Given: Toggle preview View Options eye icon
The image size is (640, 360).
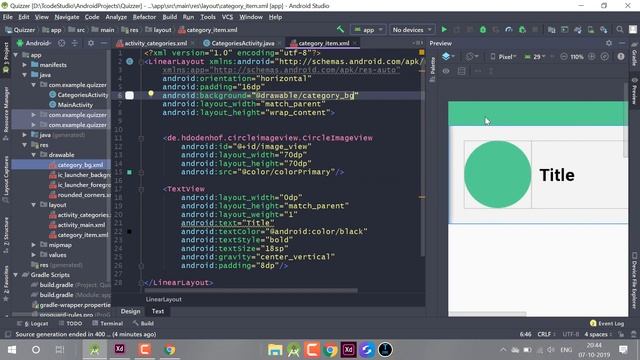Looking at the screenshot, I should 446,71.
